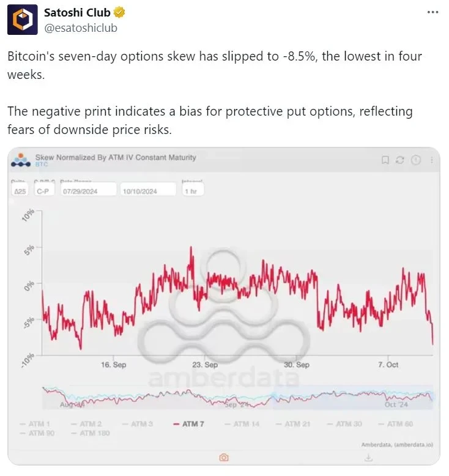This screenshot has height=476, width=449.
Task: Open the chart's vertical dots menu
Action: coord(431,160)
